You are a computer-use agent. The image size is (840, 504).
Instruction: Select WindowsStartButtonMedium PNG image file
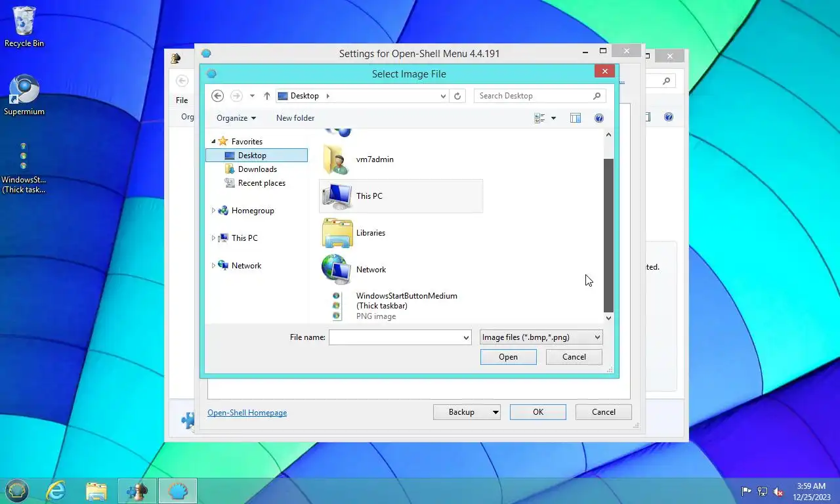point(401,306)
